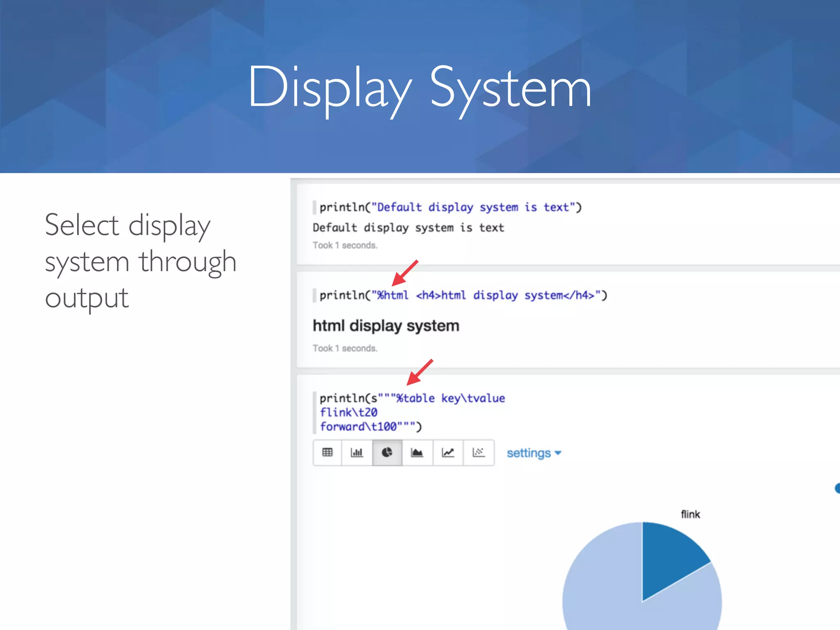Screen dimensions: 840x630
Task: Select the pie chart view icon
Action: tap(387, 452)
